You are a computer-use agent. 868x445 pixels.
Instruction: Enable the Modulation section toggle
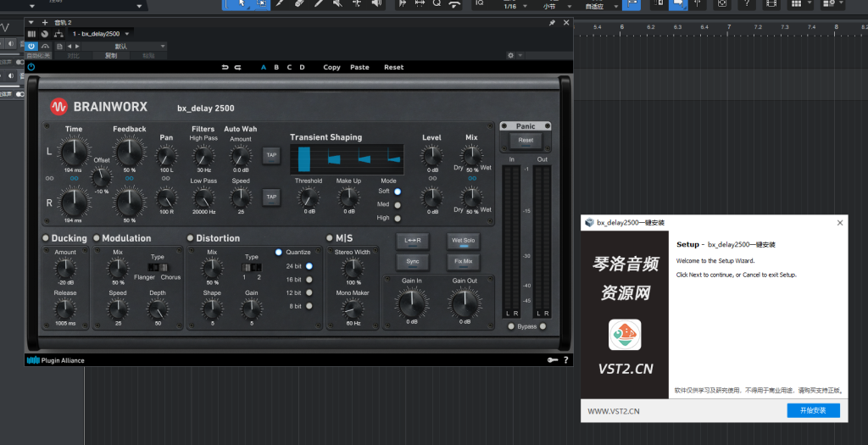97,238
